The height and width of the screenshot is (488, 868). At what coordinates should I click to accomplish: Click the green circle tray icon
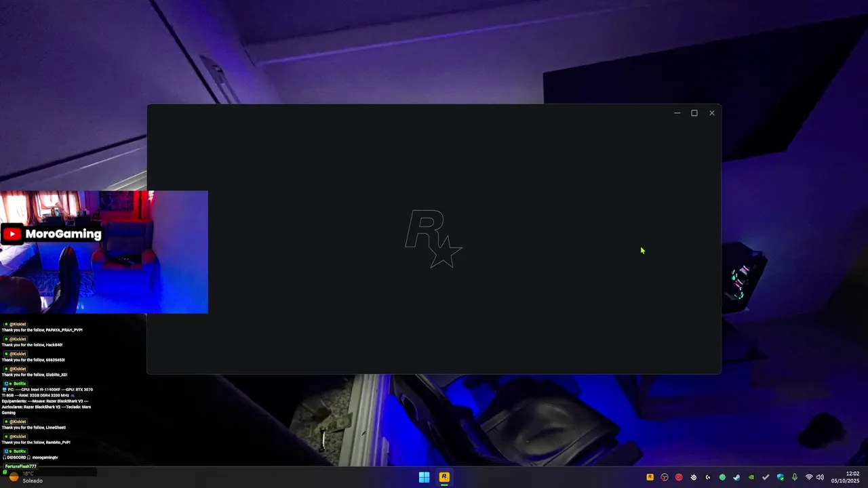point(722,477)
